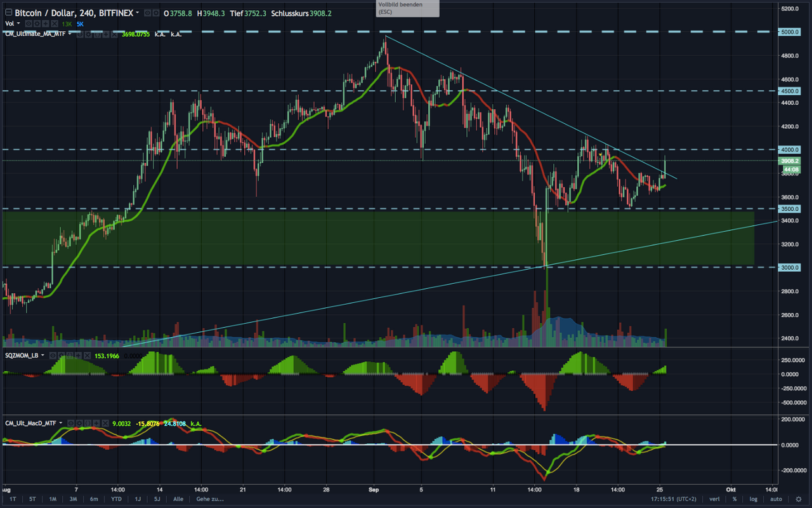
Task: Click the current price label 3908.2 on axis
Action: point(790,161)
